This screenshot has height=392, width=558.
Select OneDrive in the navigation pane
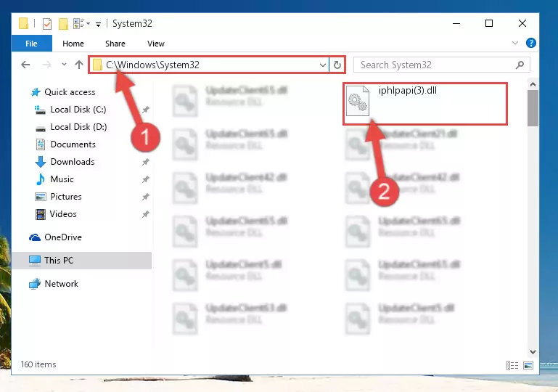pos(63,237)
